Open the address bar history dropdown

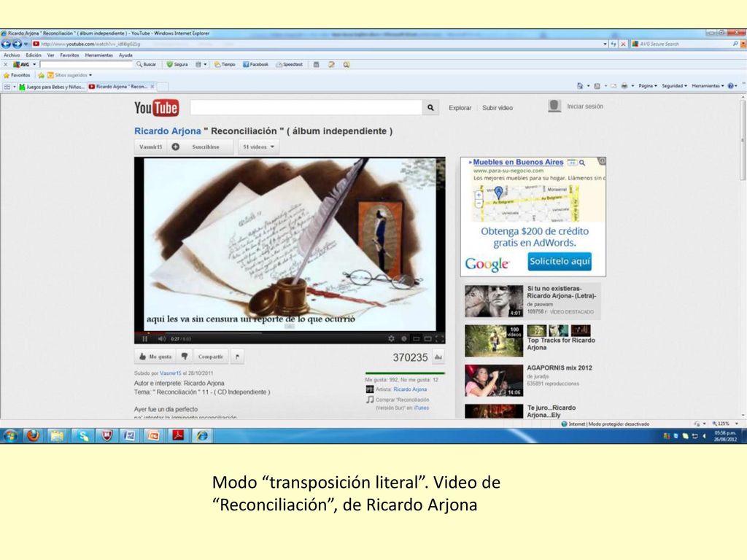click(605, 44)
